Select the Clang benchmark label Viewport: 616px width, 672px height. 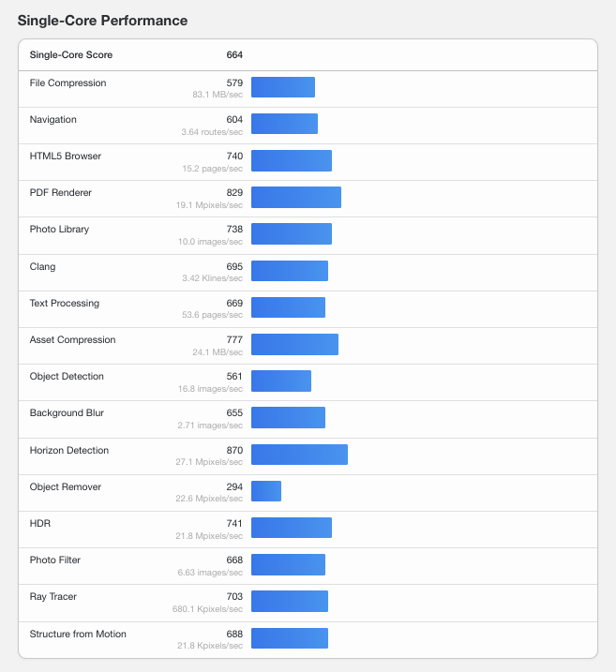[42, 266]
